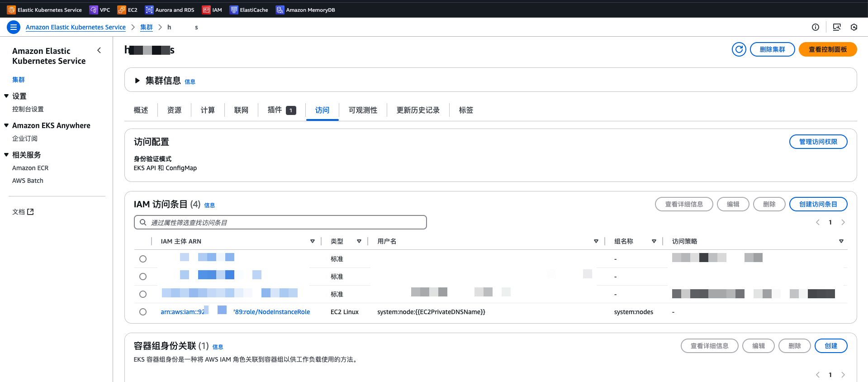Viewport: 868px width, 382px height.
Task: Open 集群 link in the sidebar
Action: (19, 80)
